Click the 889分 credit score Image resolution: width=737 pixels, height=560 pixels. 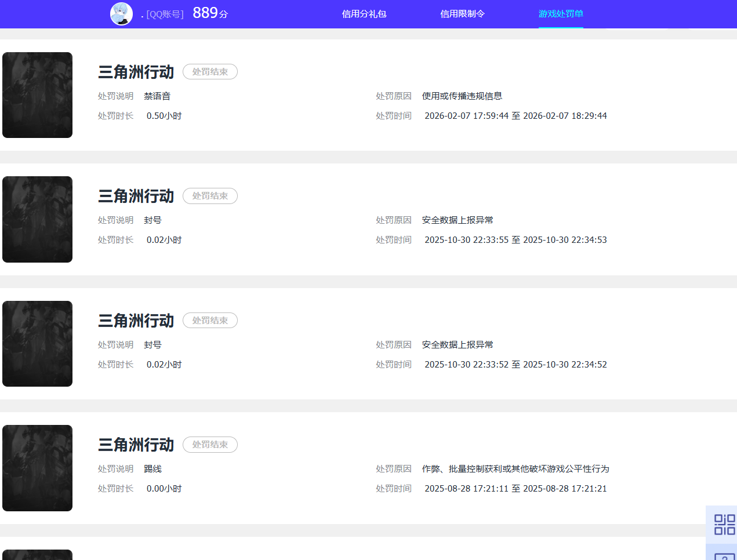pos(210,13)
